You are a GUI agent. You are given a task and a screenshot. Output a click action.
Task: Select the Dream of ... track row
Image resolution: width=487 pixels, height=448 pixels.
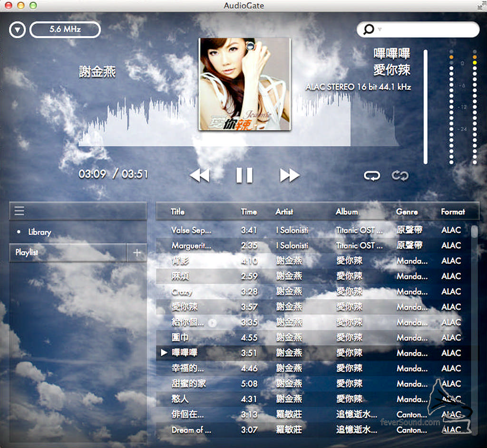click(x=313, y=430)
